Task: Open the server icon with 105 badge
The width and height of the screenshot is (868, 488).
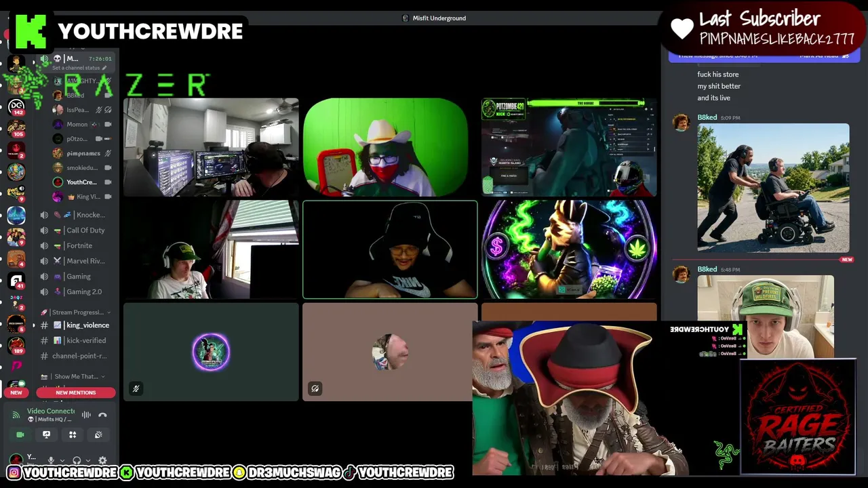Action: pos(16,127)
